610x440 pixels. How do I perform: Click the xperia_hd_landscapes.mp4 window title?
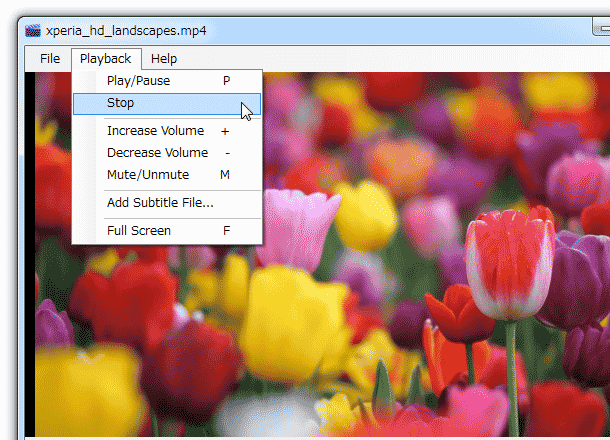pyautogui.click(x=126, y=30)
